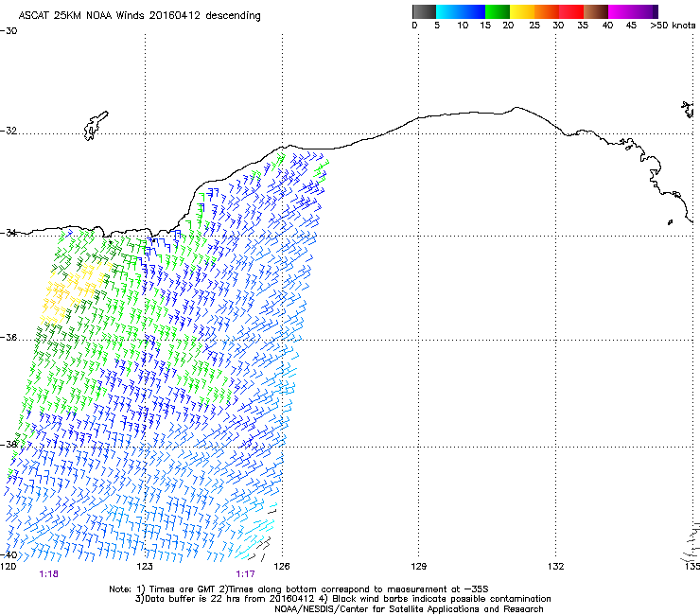Pick the magenta 40-45 knots legend segment
700x615 pixels.
[621, 11]
